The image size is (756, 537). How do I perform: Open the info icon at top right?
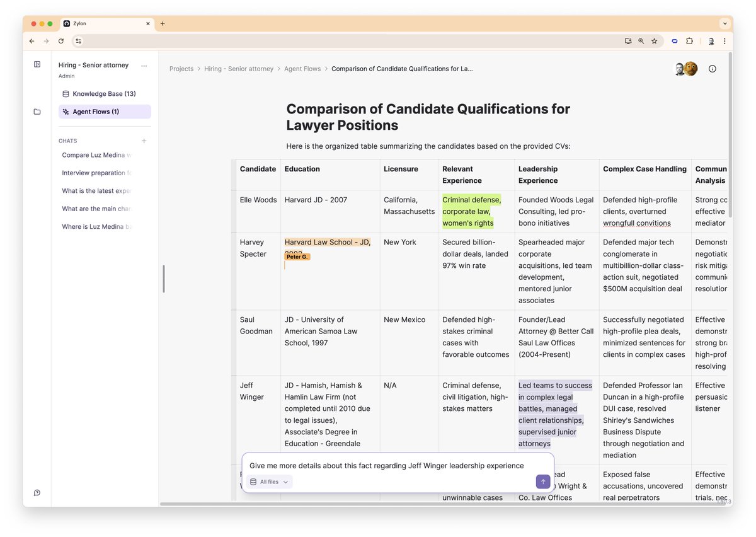pyautogui.click(x=713, y=69)
